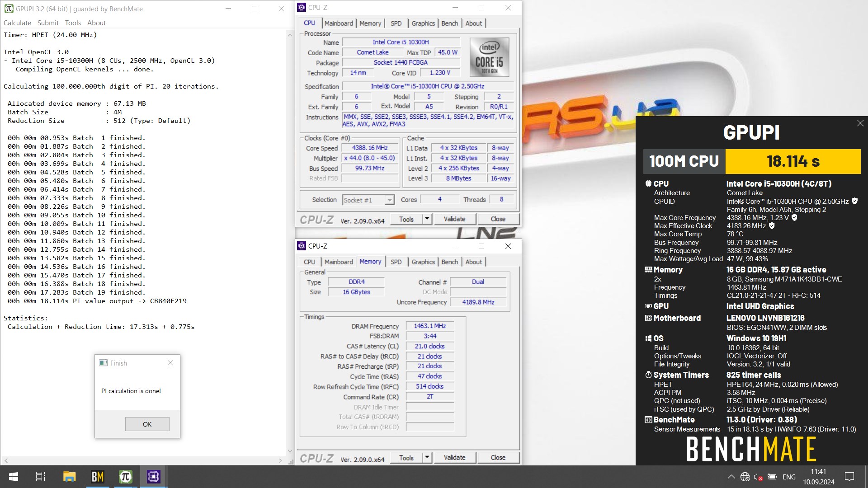Click Close button in bottom CPU-Z window

(498, 457)
